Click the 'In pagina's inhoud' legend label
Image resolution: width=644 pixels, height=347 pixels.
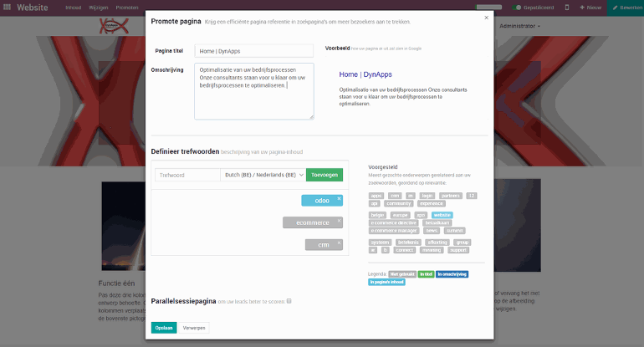[x=386, y=282]
